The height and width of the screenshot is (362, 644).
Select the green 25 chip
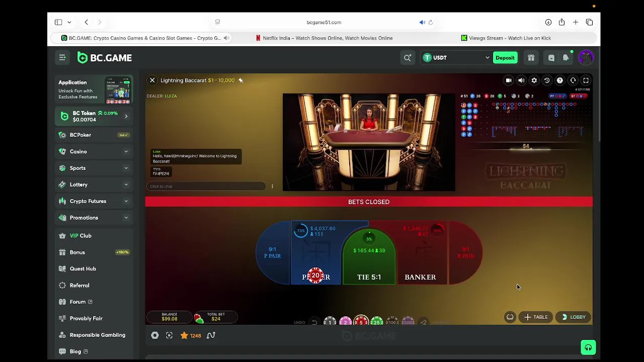pyautogui.click(x=377, y=322)
